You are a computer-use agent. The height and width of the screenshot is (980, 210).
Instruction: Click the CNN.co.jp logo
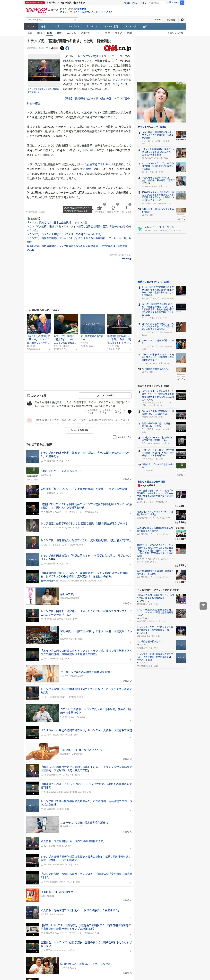pyautogui.click(x=117, y=48)
